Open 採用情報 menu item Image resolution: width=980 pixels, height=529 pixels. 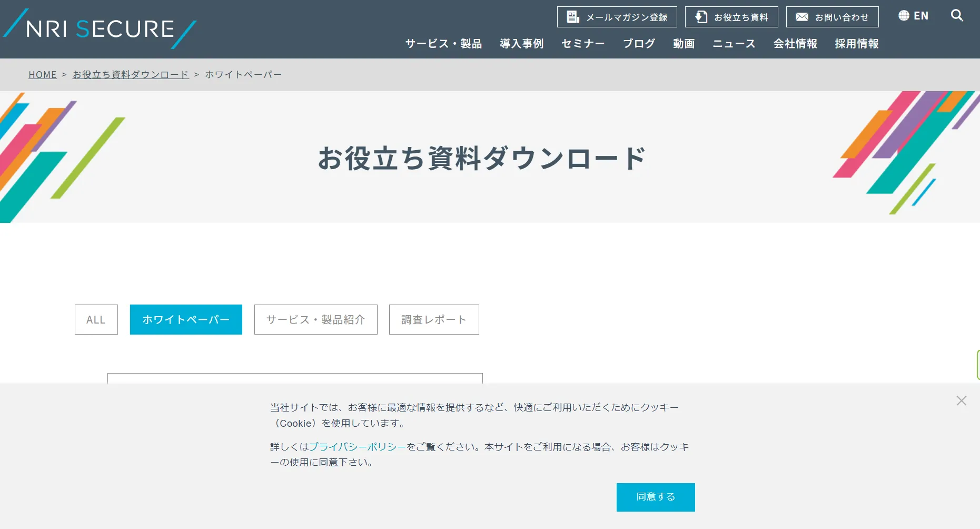pos(857,44)
